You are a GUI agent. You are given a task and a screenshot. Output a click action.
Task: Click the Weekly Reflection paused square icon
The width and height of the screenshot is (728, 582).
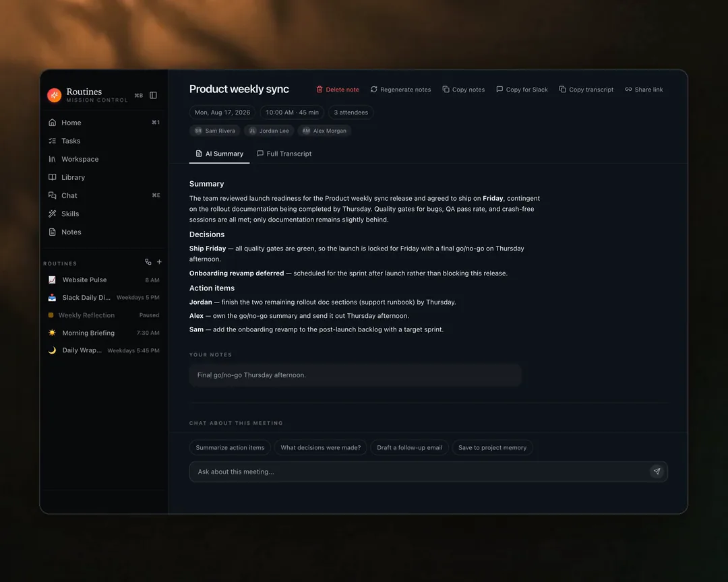click(x=51, y=315)
